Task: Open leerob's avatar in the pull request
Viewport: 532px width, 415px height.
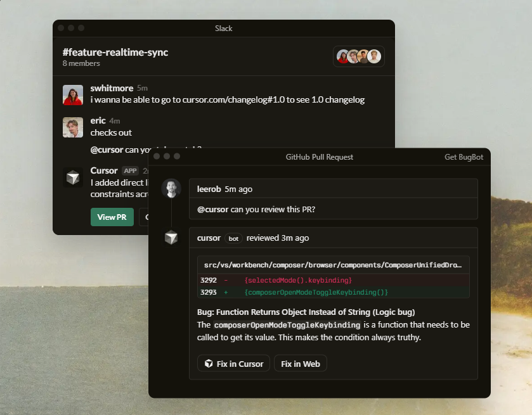Action: click(171, 189)
